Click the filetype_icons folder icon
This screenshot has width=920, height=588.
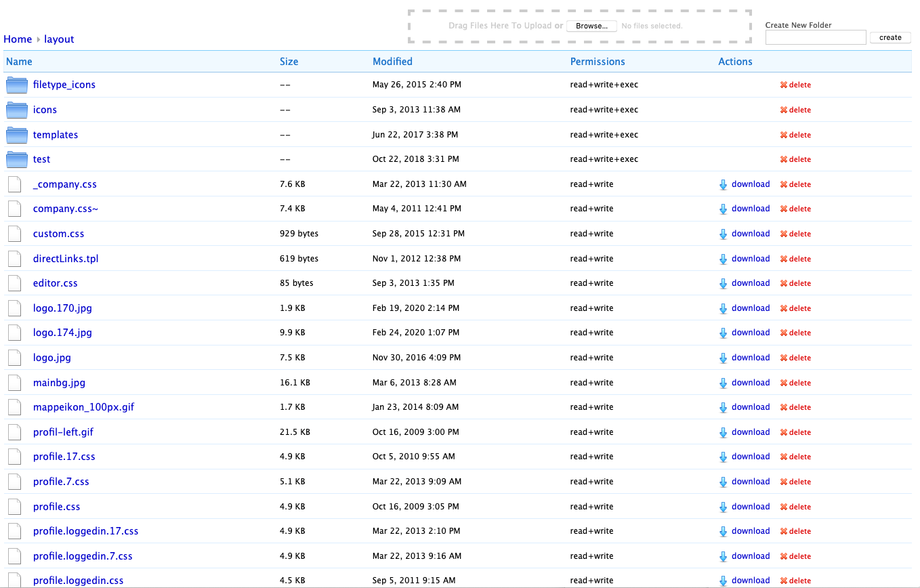click(x=16, y=85)
